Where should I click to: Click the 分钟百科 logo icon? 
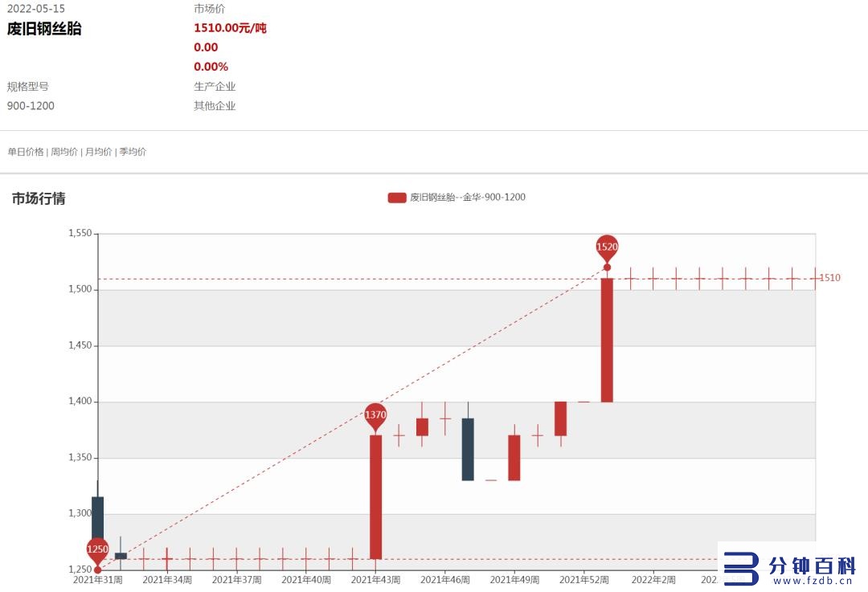[741, 568]
